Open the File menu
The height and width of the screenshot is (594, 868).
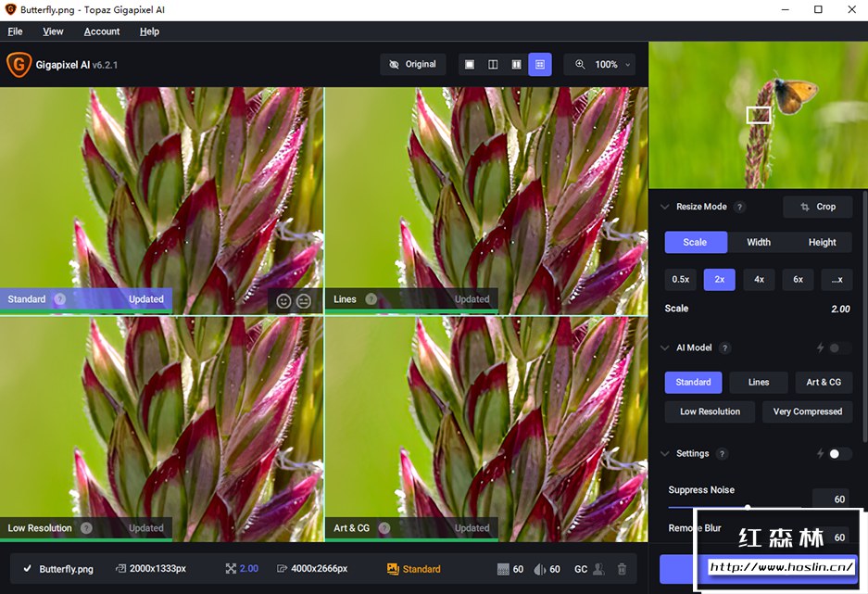click(15, 32)
